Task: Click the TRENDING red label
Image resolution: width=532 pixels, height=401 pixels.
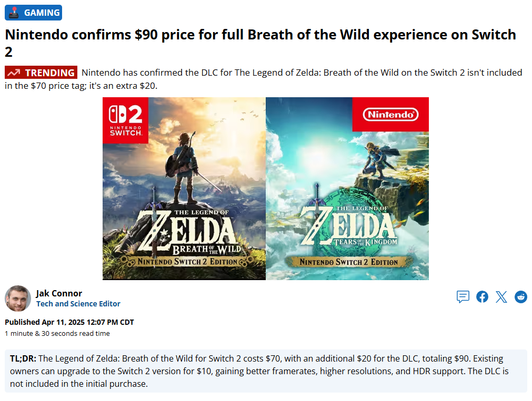Action: click(x=41, y=73)
